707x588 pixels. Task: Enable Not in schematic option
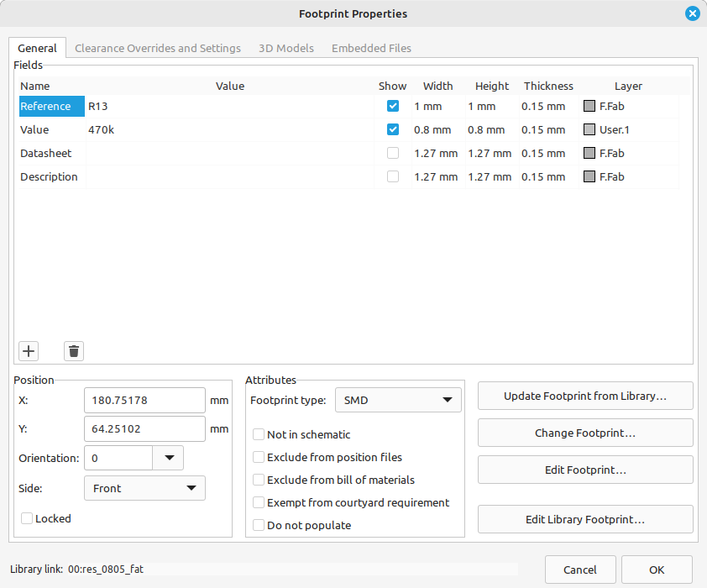click(259, 434)
